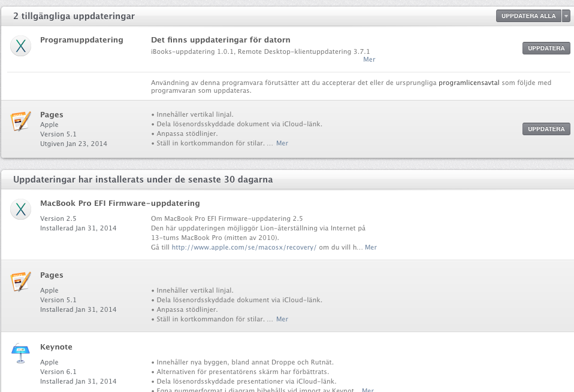Click the Pages icon in available updates
This screenshot has height=392, width=574.
coord(20,121)
